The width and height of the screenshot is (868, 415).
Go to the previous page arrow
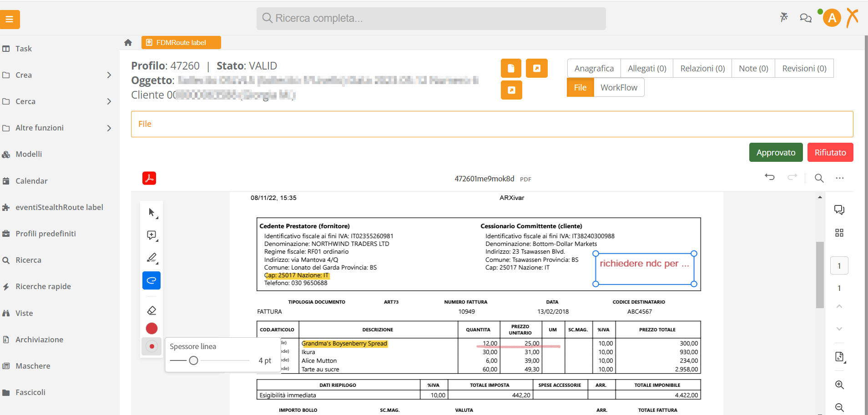click(x=839, y=306)
